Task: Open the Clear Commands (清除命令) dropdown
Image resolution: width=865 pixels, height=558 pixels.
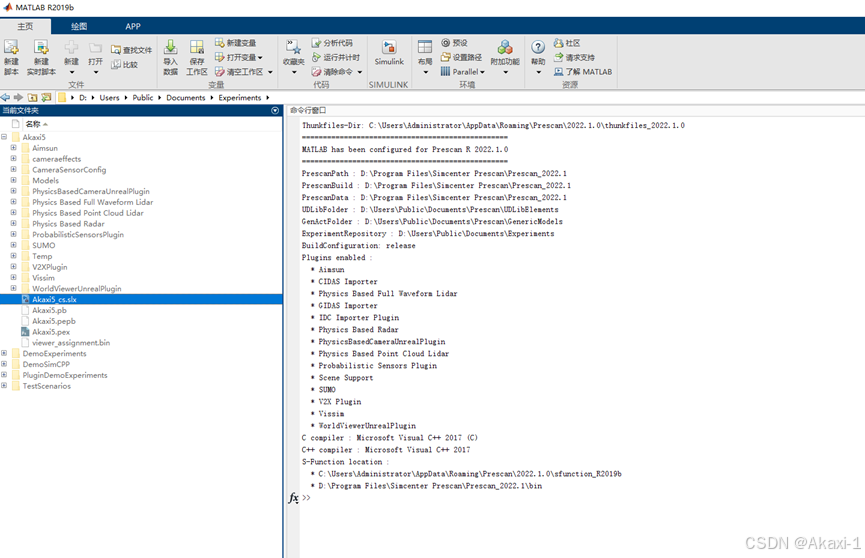Action: [337, 72]
